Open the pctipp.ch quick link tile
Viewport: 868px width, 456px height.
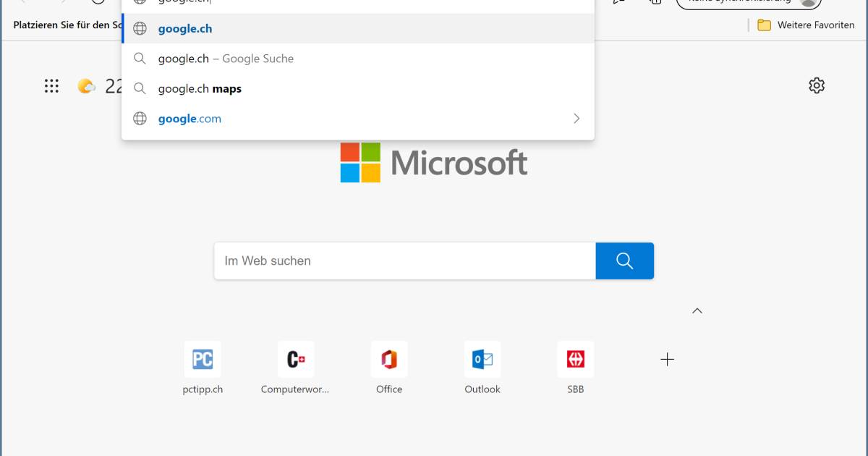[x=203, y=360]
